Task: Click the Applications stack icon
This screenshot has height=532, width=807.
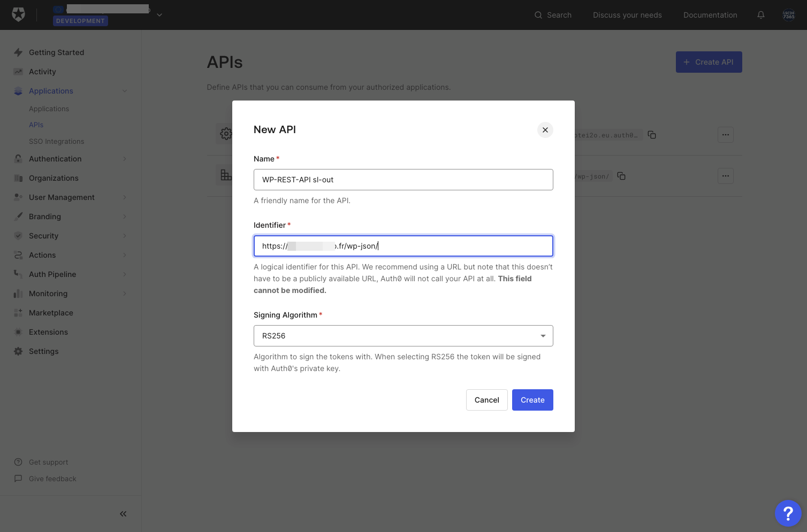Action: click(18, 91)
